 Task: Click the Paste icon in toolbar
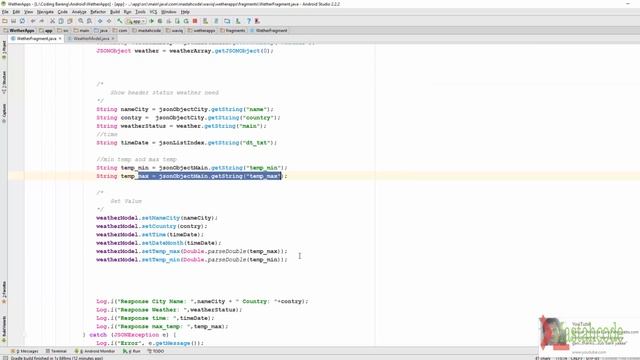click(70, 21)
